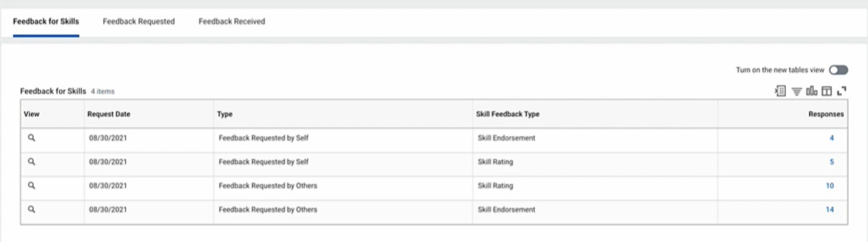Click the Type column header
This screenshot has width=868, height=245.
pyautogui.click(x=225, y=114)
